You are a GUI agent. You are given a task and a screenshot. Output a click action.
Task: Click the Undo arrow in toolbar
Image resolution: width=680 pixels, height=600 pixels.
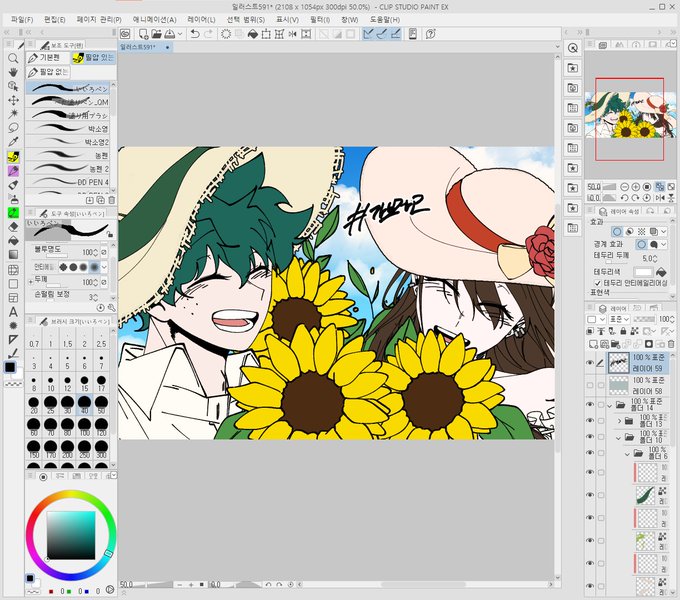[195, 34]
